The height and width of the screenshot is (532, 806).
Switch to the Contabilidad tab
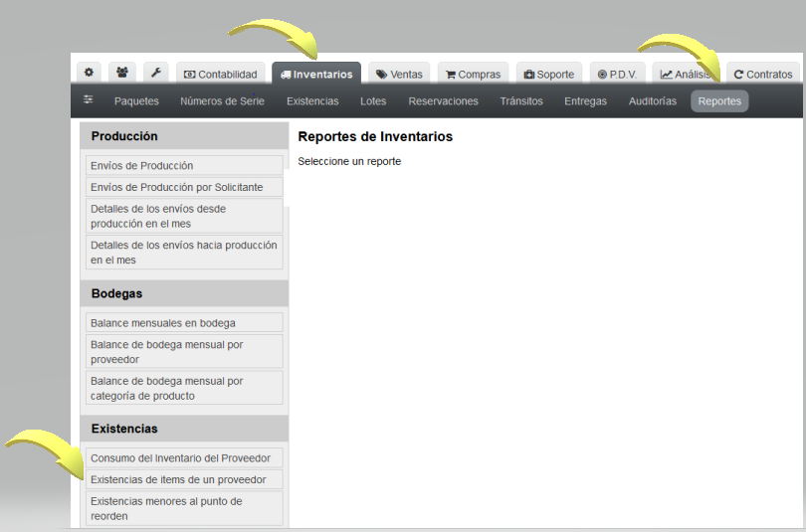coord(221,74)
